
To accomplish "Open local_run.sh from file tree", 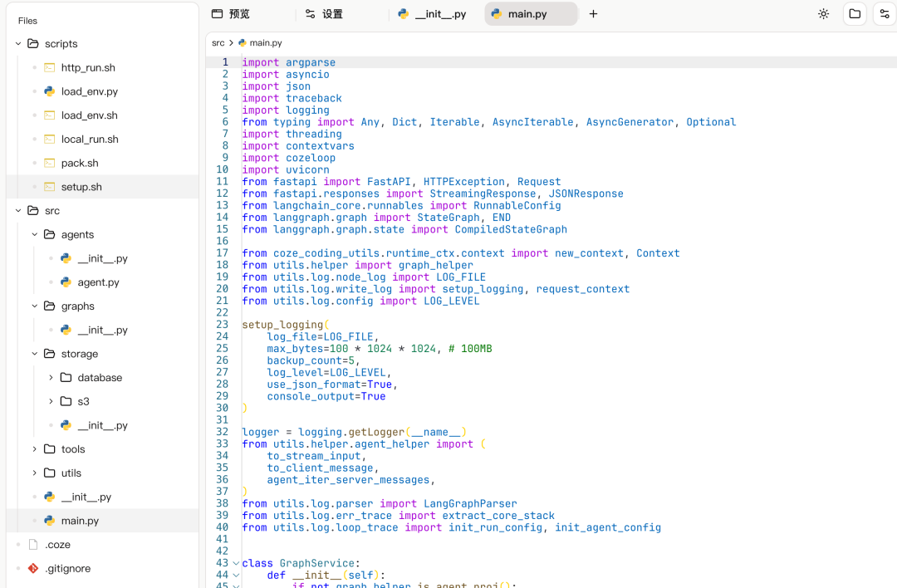I will [90, 140].
